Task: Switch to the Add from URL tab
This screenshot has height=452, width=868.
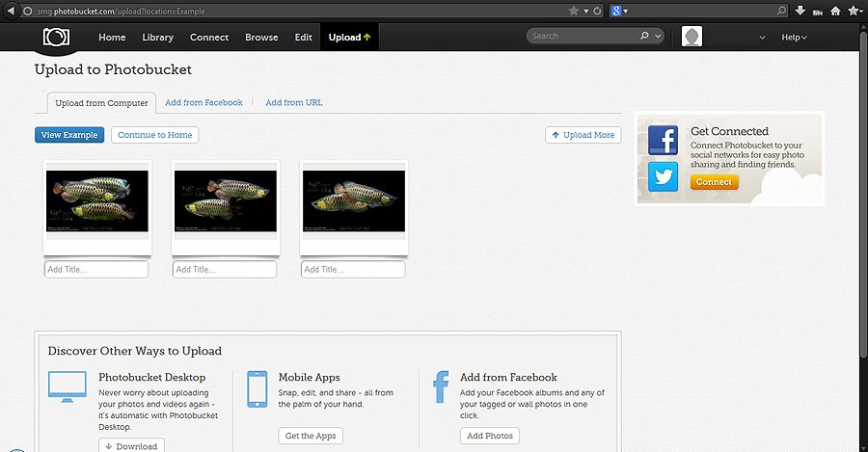Action: point(293,102)
